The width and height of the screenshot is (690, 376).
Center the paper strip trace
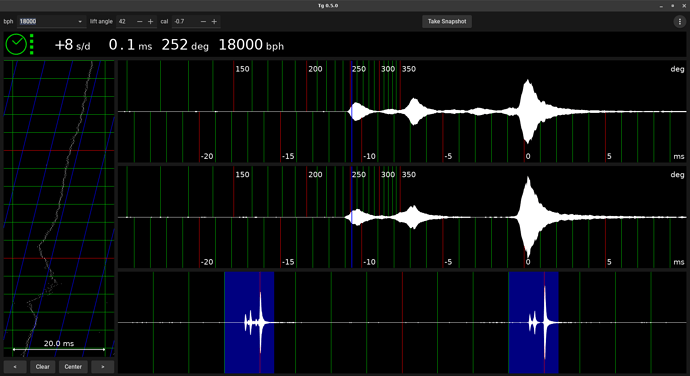coord(73,367)
